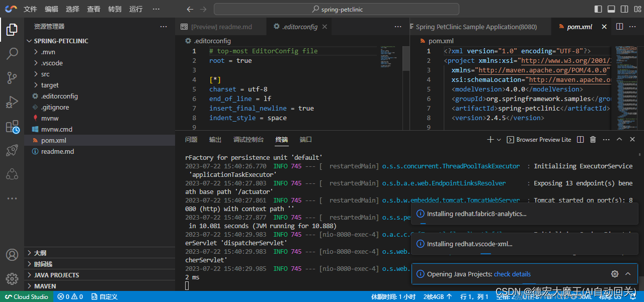Open .gitignore in the explorer

click(x=100, y=107)
